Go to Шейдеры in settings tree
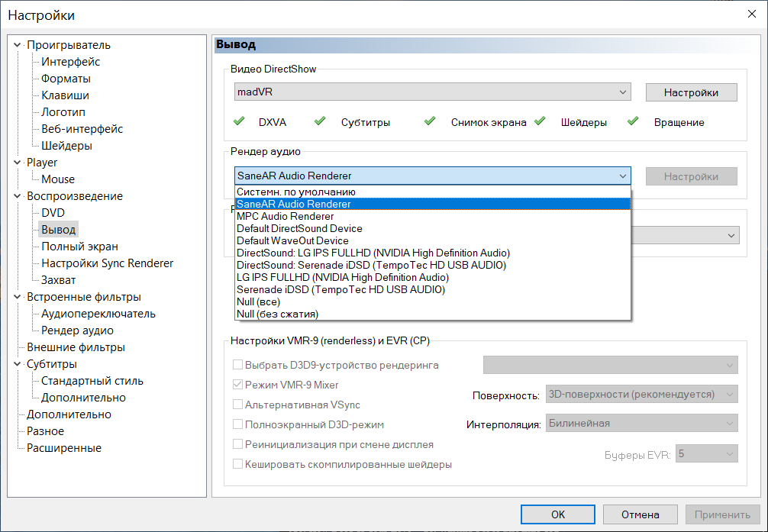Viewport: 768px width, 532px height. (x=66, y=146)
